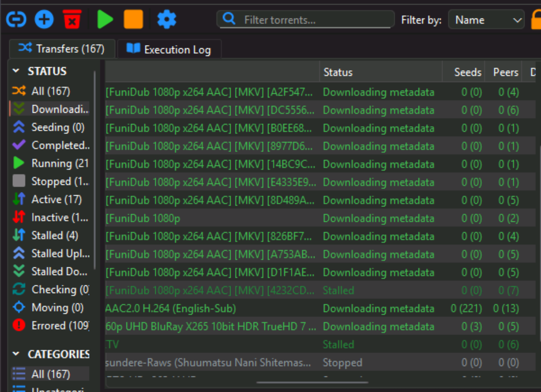Collapse the CATEGORIES section
Screen dimensions: 541x392
[x=16, y=354]
